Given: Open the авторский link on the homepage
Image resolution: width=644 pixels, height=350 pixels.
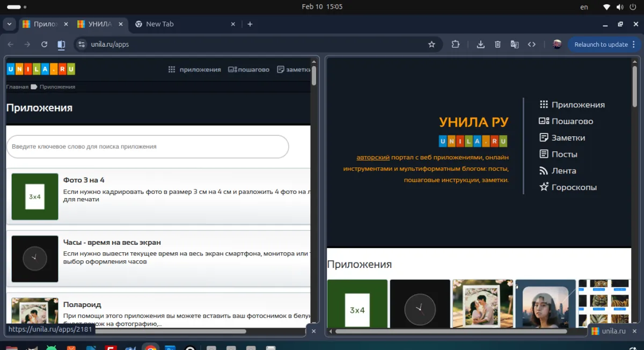Looking at the screenshot, I should 372,157.
